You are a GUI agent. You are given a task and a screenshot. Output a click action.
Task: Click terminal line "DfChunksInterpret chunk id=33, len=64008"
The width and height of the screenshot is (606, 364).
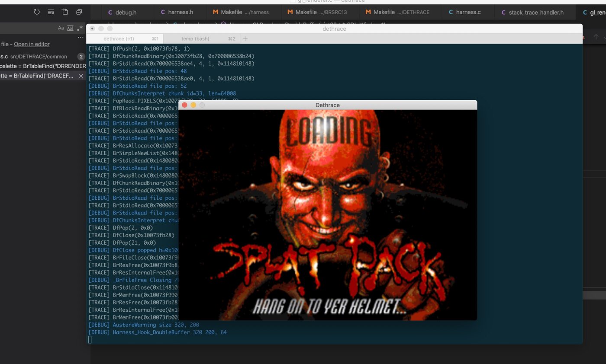coord(162,93)
